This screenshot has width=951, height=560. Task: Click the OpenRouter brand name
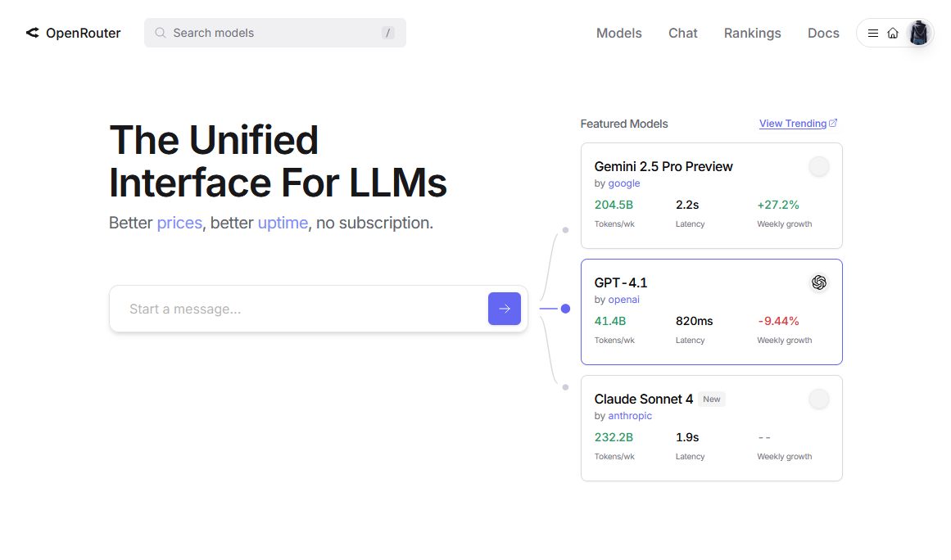click(83, 34)
